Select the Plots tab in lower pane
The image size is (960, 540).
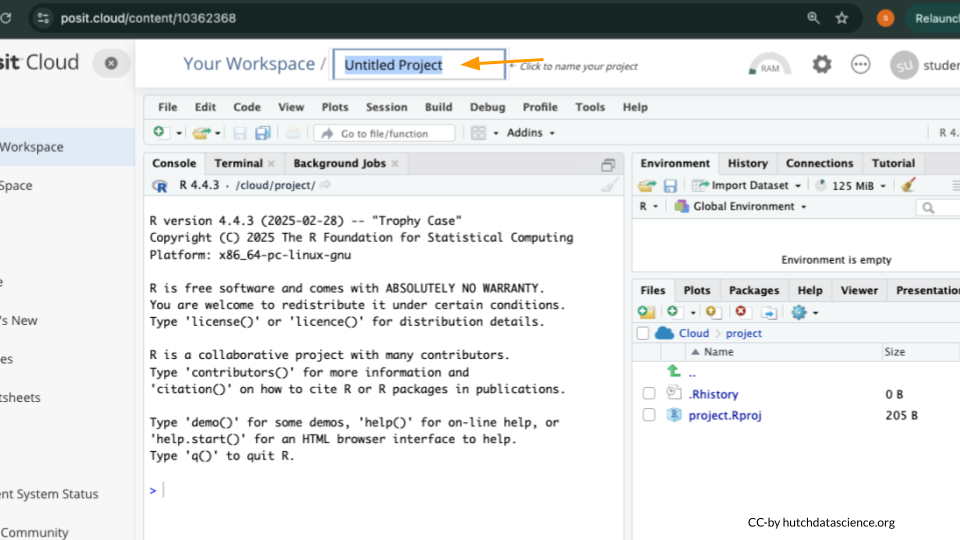coord(697,290)
